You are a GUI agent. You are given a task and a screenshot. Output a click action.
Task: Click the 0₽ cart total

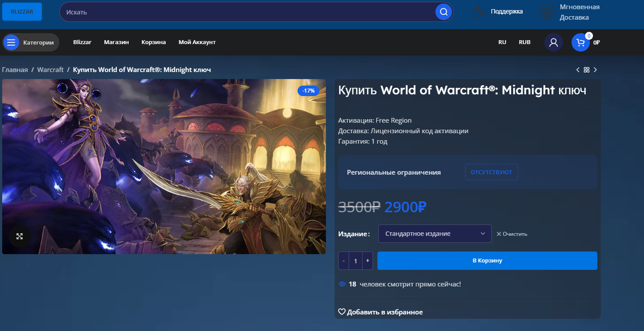(596, 42)
